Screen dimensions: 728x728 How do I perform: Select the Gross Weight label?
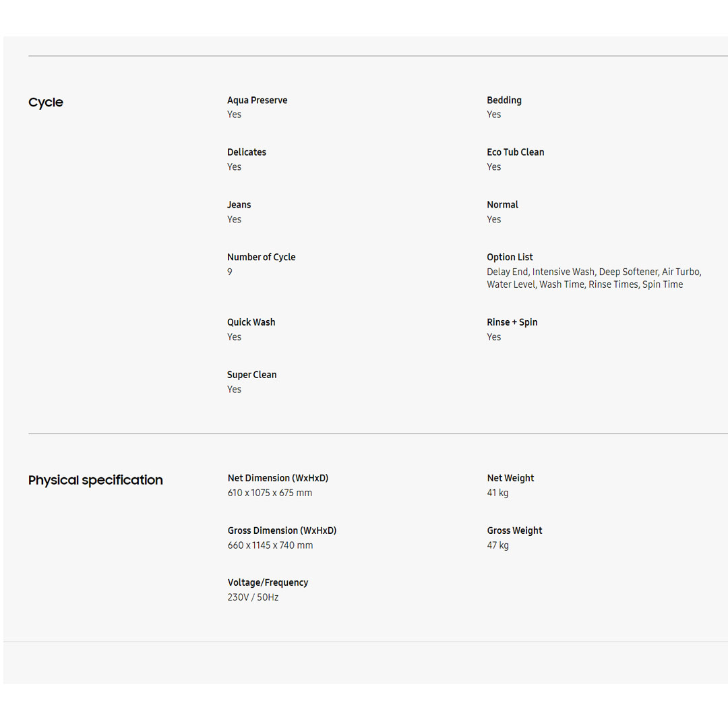click(514, 530)
